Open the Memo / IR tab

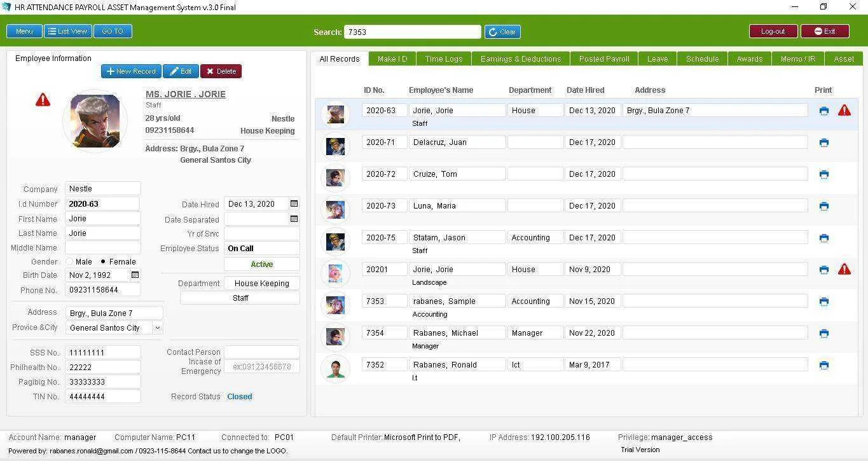coord(798,58)
